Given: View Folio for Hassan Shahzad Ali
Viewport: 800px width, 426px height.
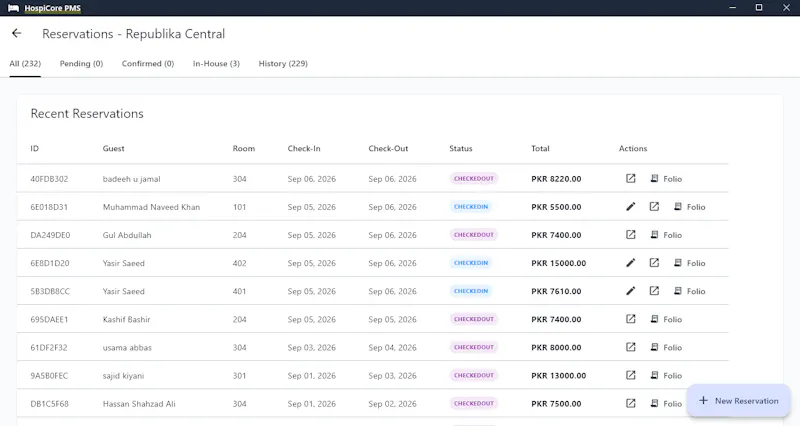Looking at the screenshot, I should point(666,403).
